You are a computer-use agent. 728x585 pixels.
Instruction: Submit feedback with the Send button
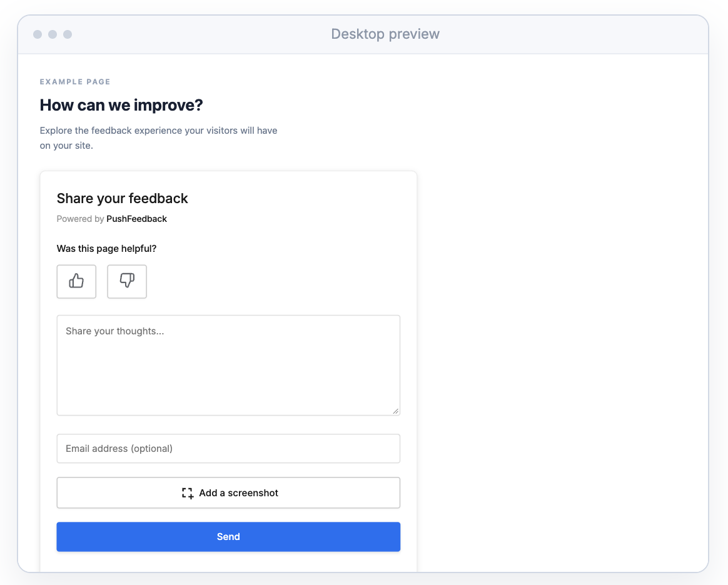pos(228,537)
